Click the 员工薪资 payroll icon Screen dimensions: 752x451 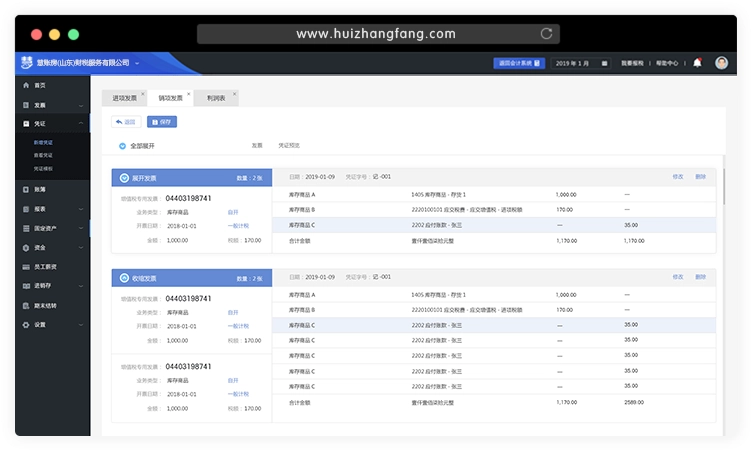(26, 267)
